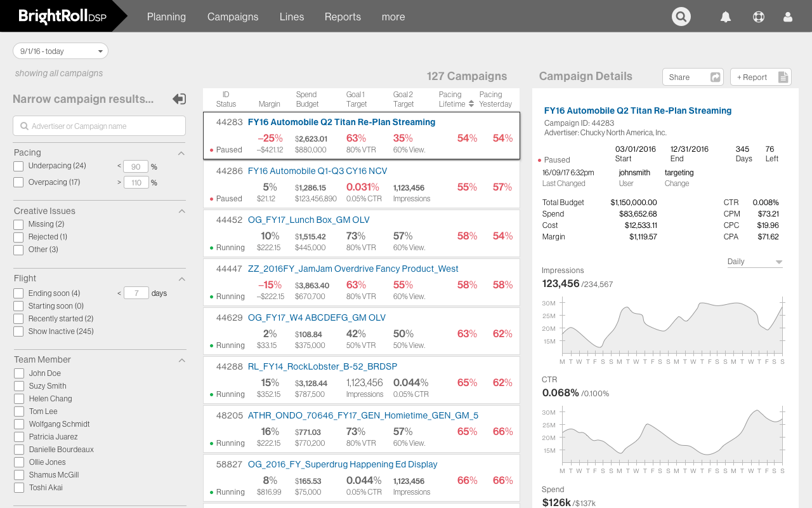Click the globe icon in the header
This screenshot has height=508, width=812.
pos(758,16)
